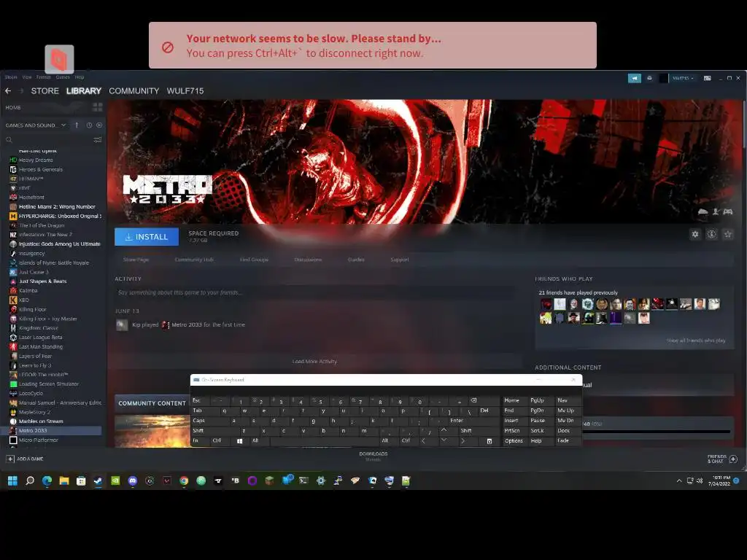Open advanced library filter options
This screenshot has height=560, width=747.
(98, 139)
